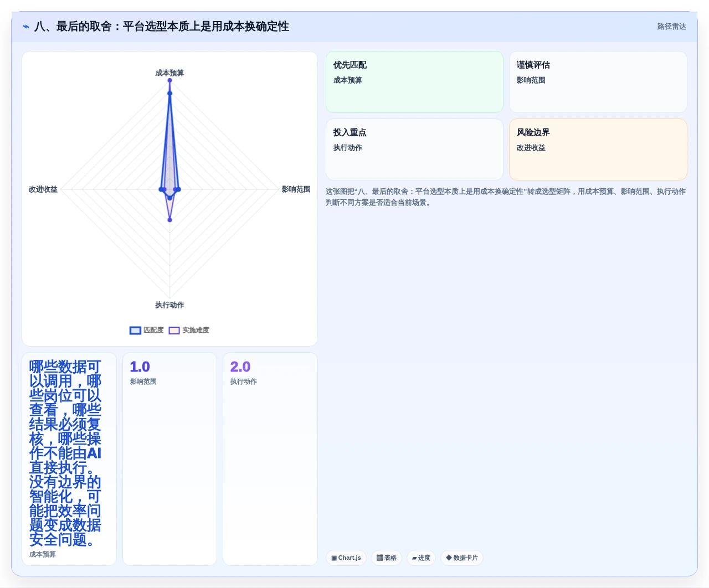Click the 改进收益 radar axis label
The width and height of the screenshot is (709, 588).
click(x=43, y=189)
